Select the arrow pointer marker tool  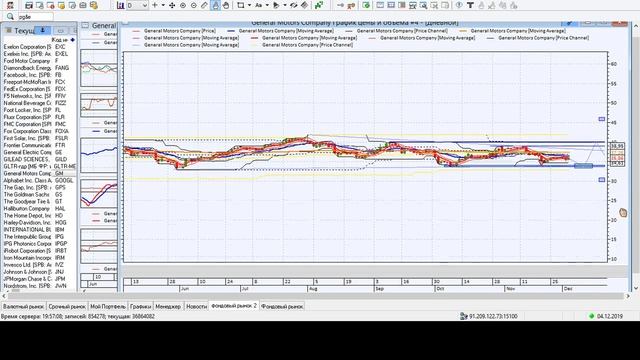click(276, 5)
